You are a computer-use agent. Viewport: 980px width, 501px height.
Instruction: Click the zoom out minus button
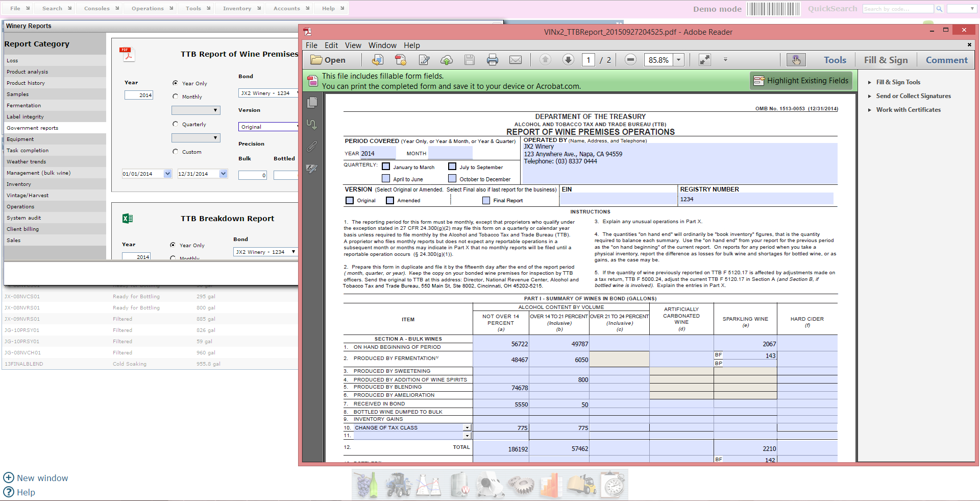(630, 60)
